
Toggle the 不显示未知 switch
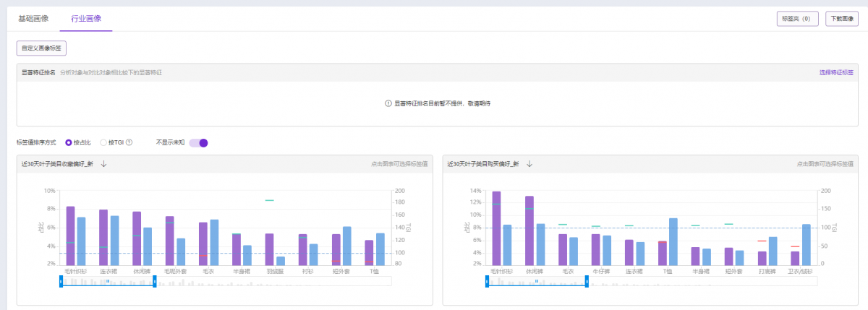pos(198,142)
